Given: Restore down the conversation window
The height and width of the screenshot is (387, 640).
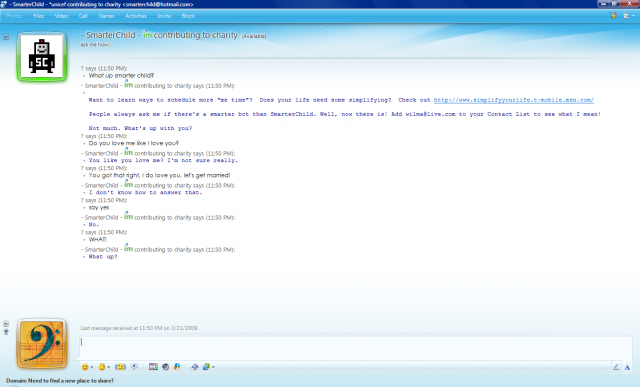Looking at the screenshot, I should click(615, 4).
